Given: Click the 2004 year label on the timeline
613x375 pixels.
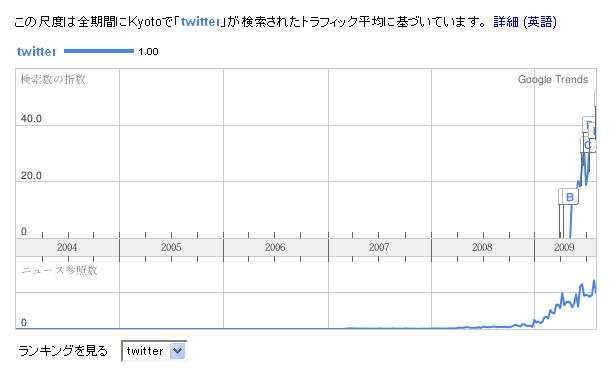Looking at the screenshot, I should 67,247.
